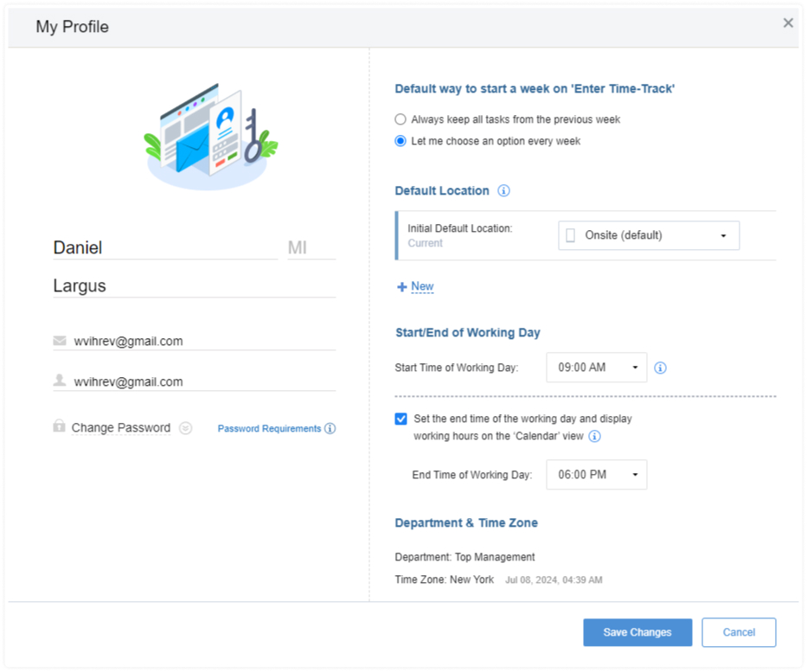Click the Password Requirements info icon
Screen dimensions: 807x672
[x=330, y=429]
